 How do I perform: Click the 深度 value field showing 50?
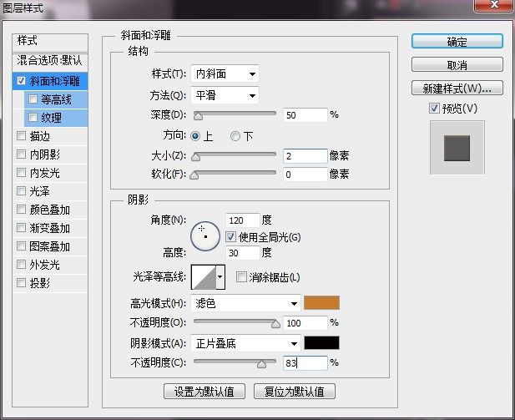(305, 115)
